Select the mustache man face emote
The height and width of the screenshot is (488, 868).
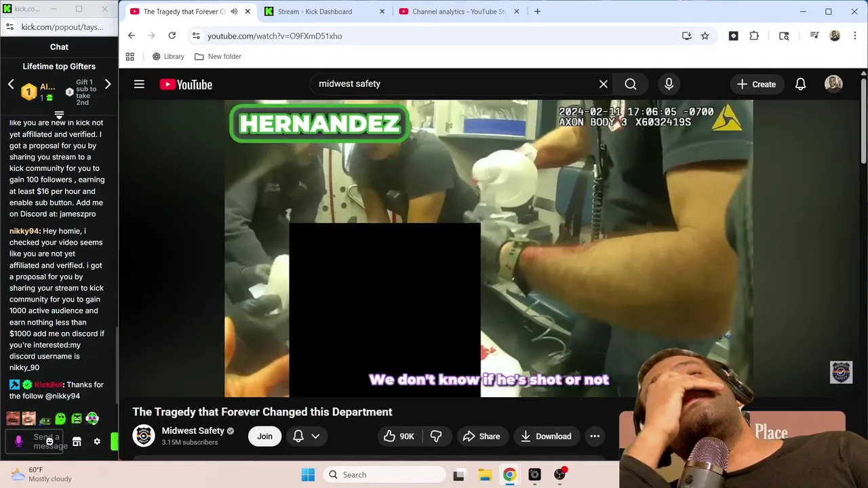pyautogui.click(x=13, y=418)
